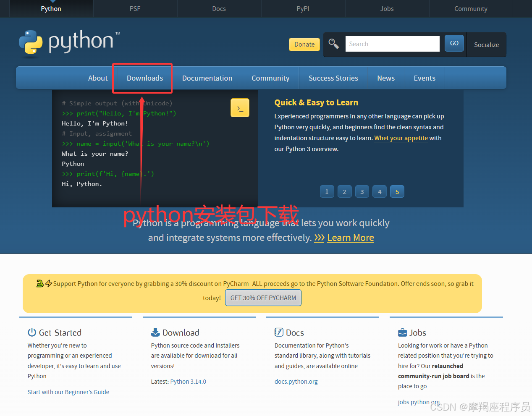This screenshot has width=532, height=416.
Task: Open the Community top tab
Action: [x=471, y=9]
